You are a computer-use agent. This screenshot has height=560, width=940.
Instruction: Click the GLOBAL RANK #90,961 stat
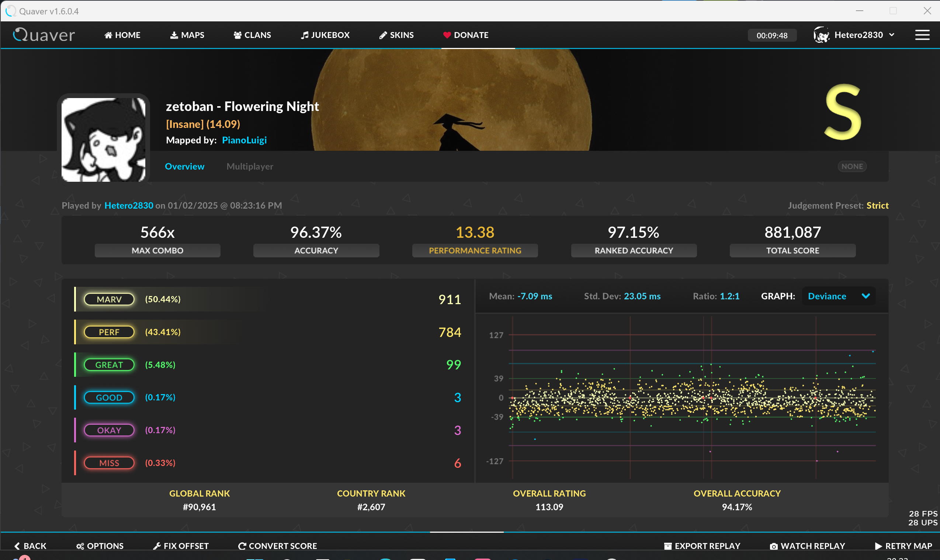tap(199, 500)
